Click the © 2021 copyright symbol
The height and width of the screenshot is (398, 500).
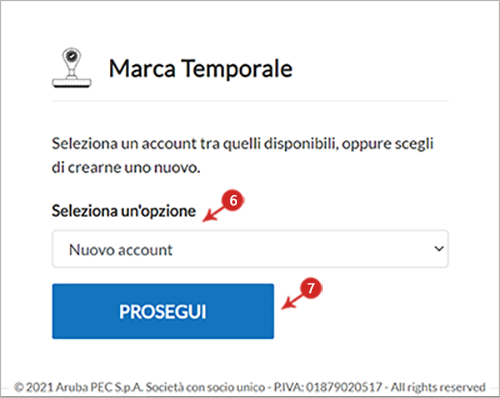click(x=19, y=387)
